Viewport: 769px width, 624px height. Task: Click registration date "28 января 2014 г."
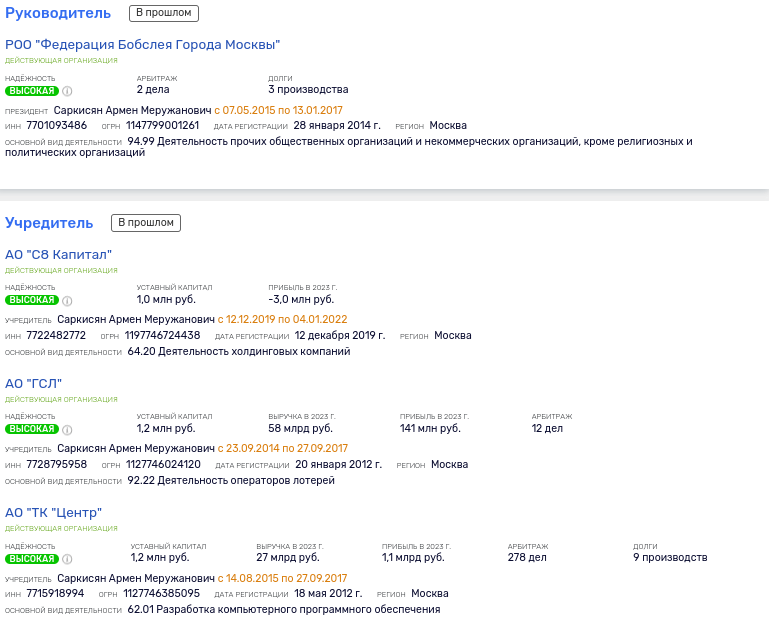pos(337,126)
